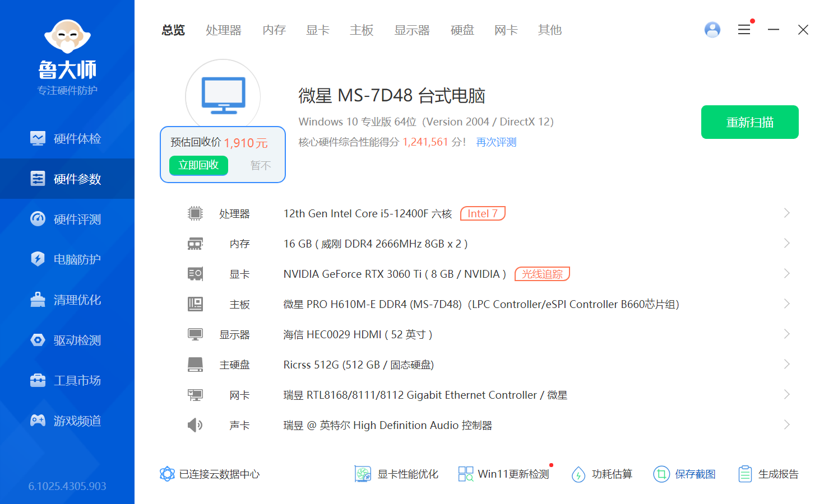Click the 再次评测 link

pyautogui.click(x=496, y=142)
